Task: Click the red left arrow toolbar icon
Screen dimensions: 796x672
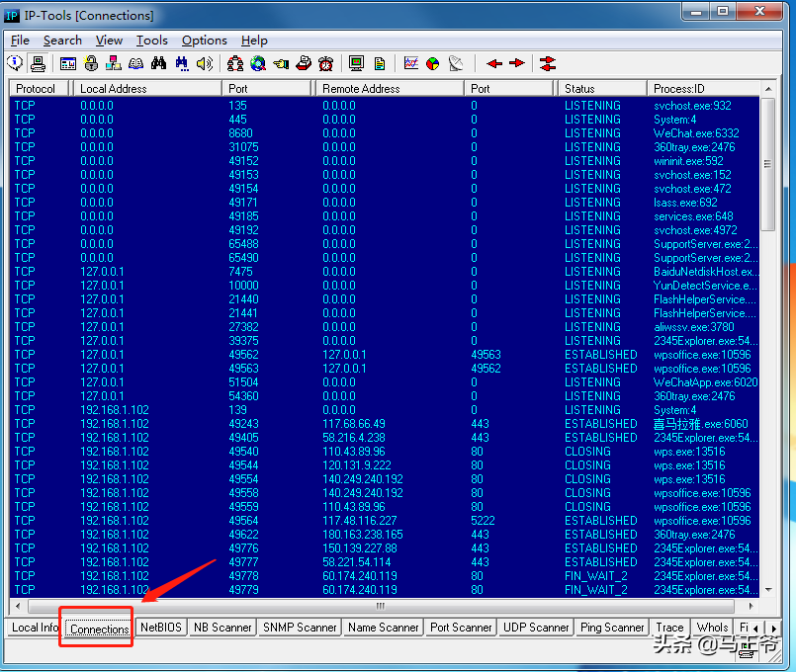Action: tap(494, 63)
